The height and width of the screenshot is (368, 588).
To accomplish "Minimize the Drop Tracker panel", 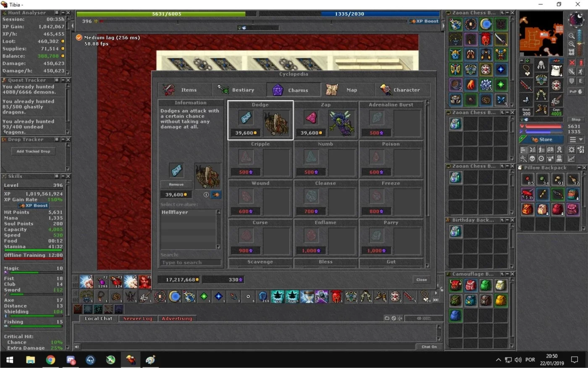I will 63,139.
